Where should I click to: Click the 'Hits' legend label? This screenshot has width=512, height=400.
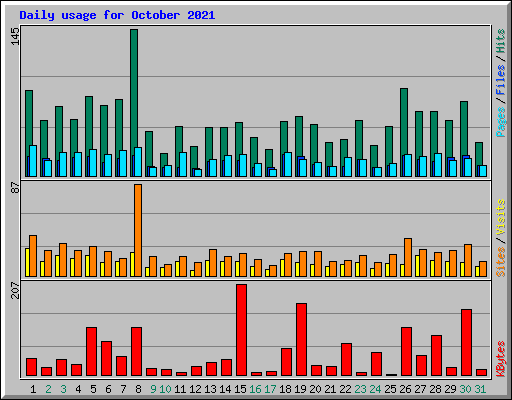coord(500,41)
